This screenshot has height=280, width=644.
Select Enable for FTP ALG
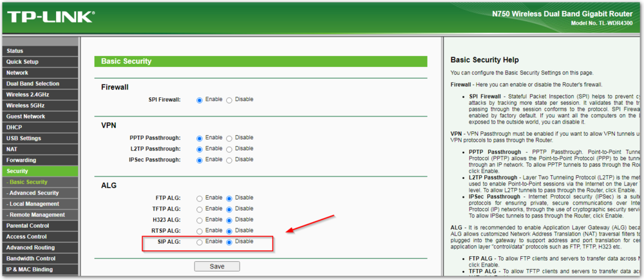coord(200,198)
